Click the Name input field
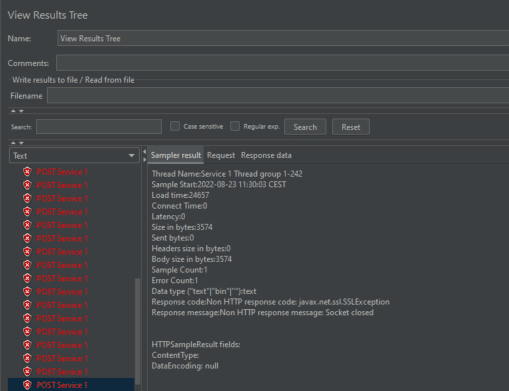The width and height of the screenshot is (509, 391). point(283,38)
